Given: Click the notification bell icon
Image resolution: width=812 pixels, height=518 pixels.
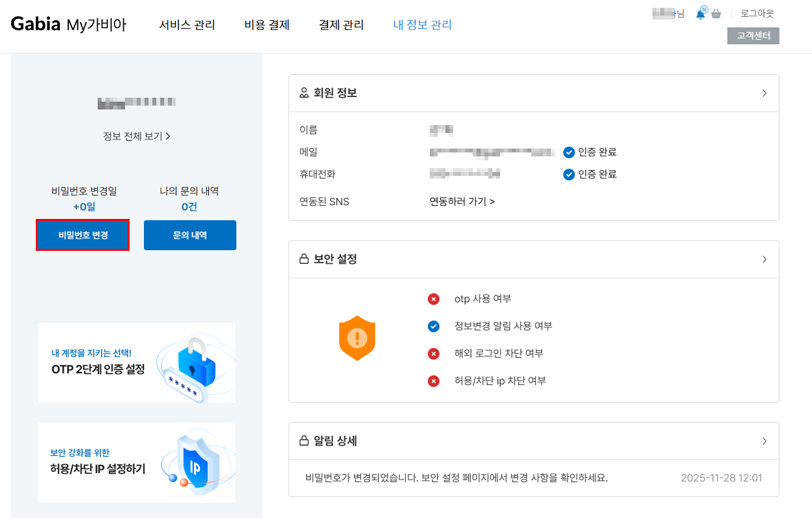Looking at the screenshot, I should click(x=701, y=14).
